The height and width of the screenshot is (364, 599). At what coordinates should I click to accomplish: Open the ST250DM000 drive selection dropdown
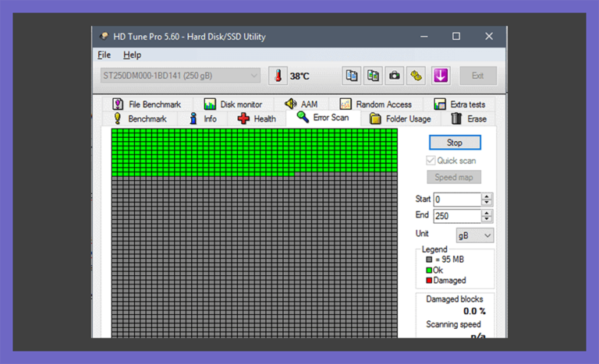pos(180,76)
